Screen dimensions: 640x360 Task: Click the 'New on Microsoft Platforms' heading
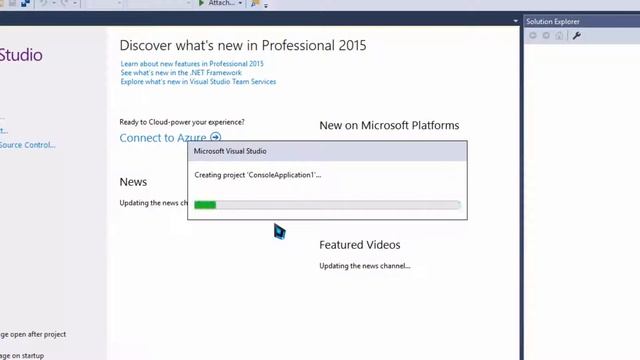coord(389,125)
